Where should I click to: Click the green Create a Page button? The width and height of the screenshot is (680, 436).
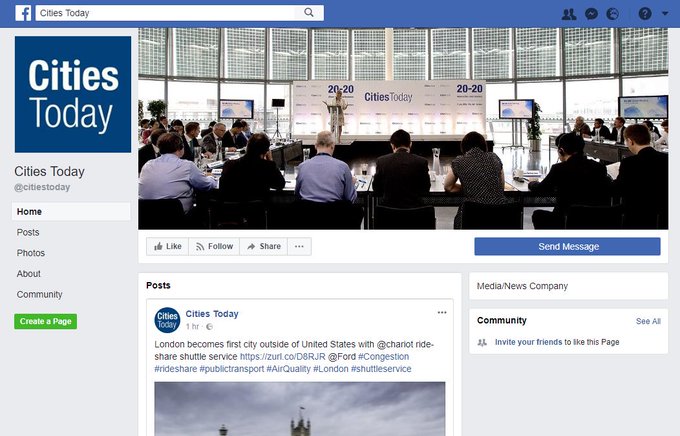46,321
